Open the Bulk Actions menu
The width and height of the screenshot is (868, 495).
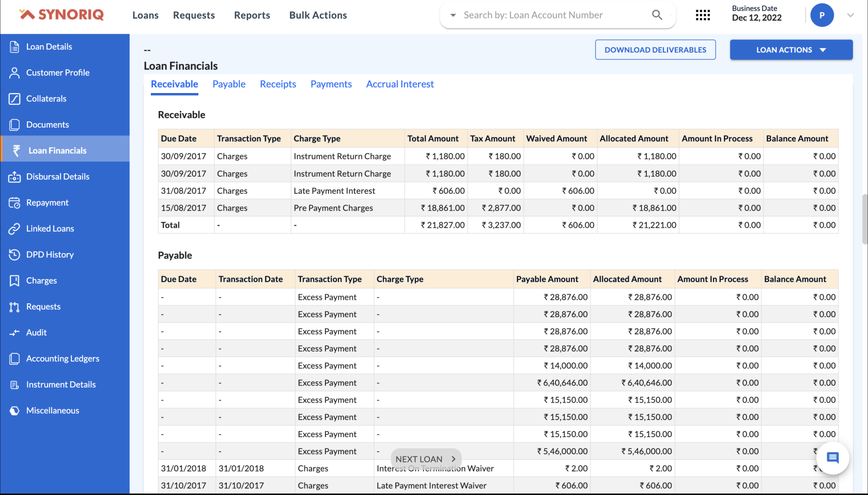(x=318, y=15)
